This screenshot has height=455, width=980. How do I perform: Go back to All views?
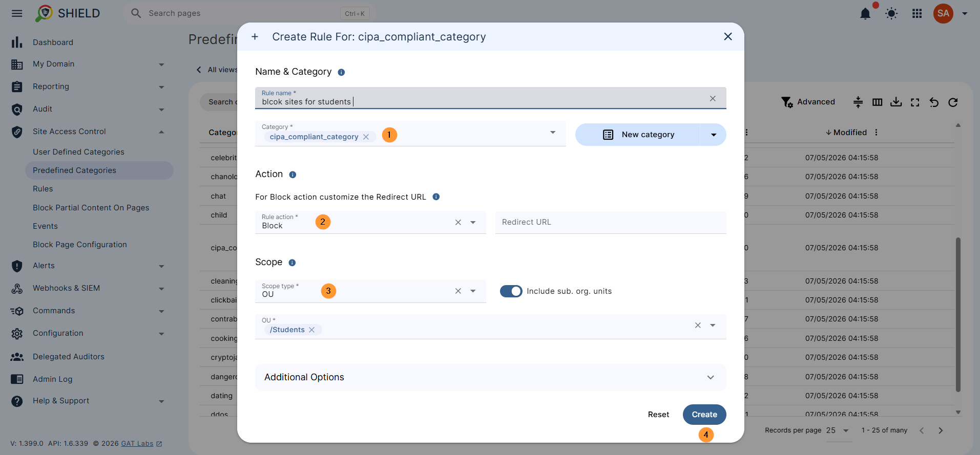pyautogui.click(x=218, y=70)
